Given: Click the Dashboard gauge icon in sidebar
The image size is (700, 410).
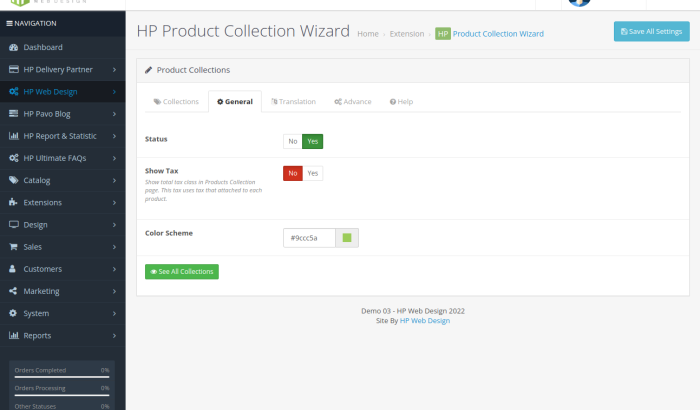Looking at the screenshot, I should 13,47.
